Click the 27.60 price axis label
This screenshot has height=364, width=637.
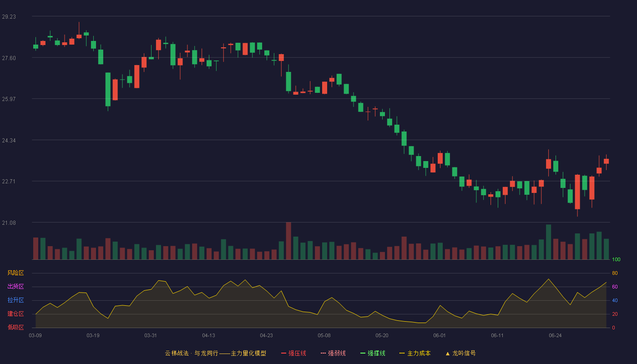[x=9, y=58]
